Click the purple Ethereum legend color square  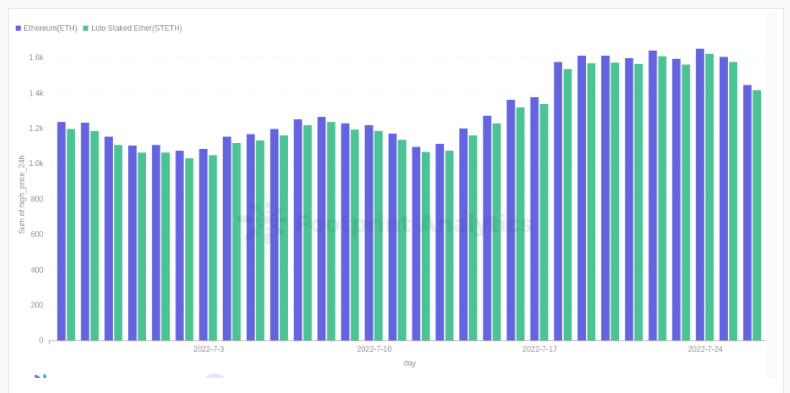tap(18, 29)
